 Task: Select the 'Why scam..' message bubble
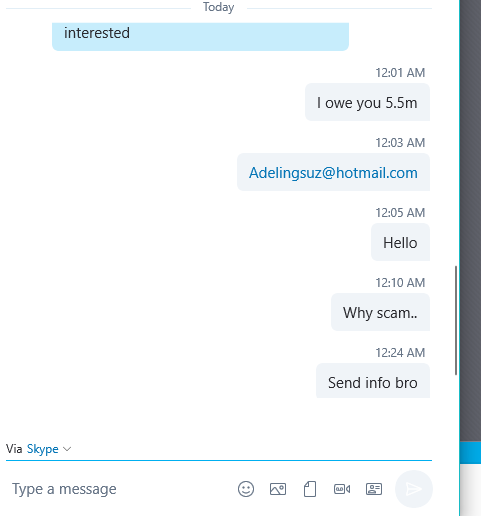click(380, 312)
